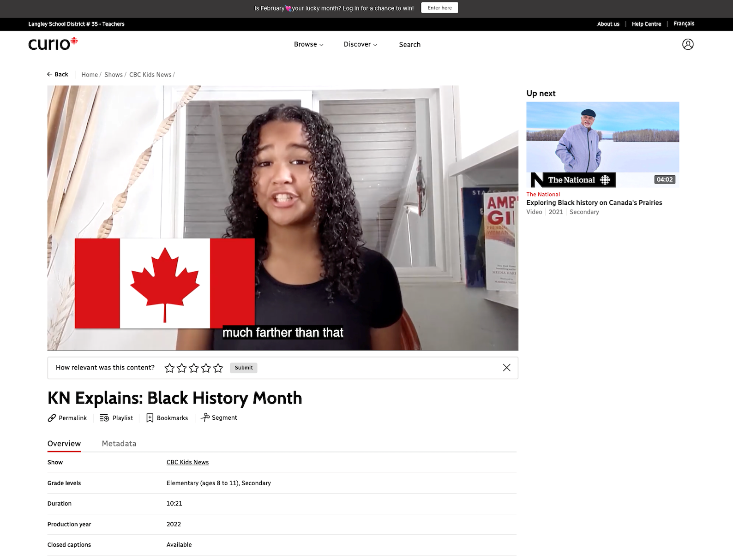This screenshot has height=560, width=733.
Task: Select the Overview tab
Action: pos(64,443)
